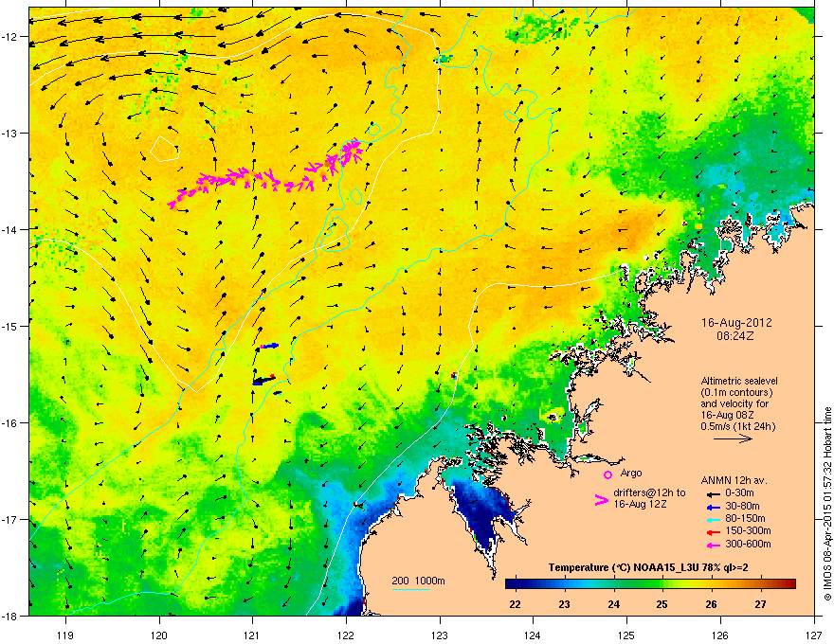
Task: Click the longitude axis label 125
Action: 626,635
